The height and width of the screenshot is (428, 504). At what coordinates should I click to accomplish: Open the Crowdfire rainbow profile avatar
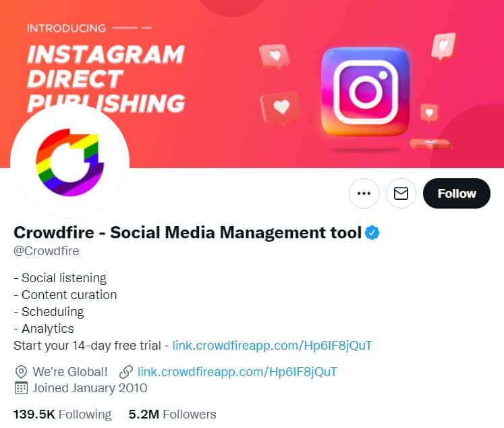click(x=70, y=160)
